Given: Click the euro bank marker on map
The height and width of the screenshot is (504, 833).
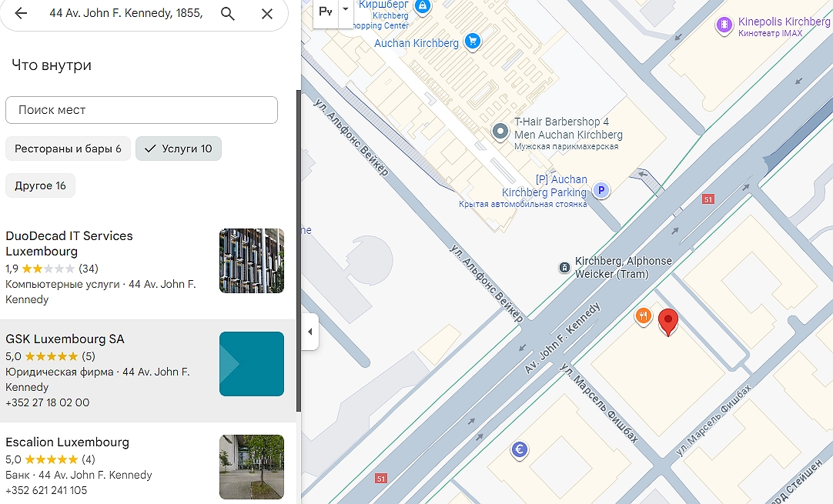Looking at the screenshot, I should point(520,450).
